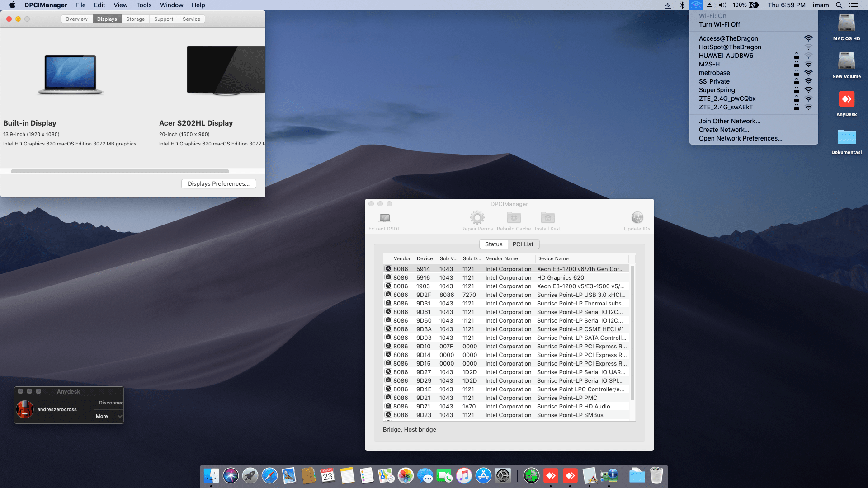Click the activity monitor graph menu bar icon
The height and width of the screenshot is (488, 868).
click(668, 5)
